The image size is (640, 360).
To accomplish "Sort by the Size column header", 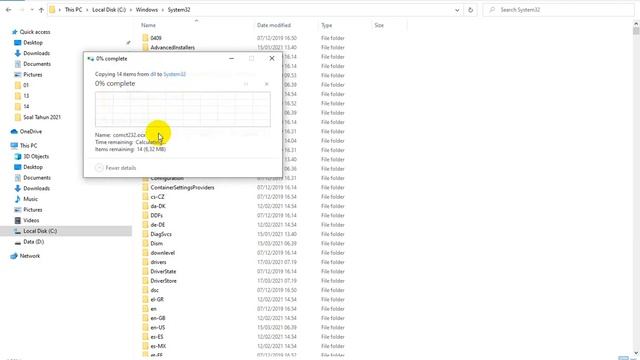I will tap(379, 25).
